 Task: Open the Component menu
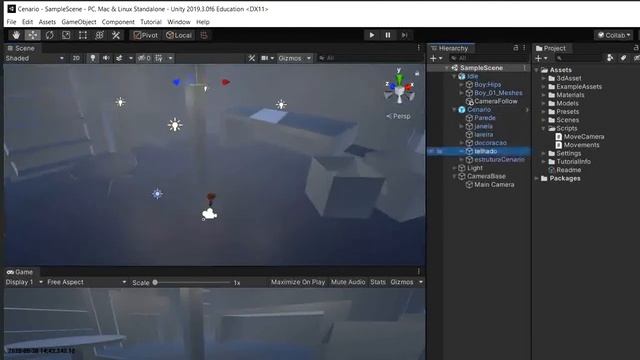click(x=118, y=22)
